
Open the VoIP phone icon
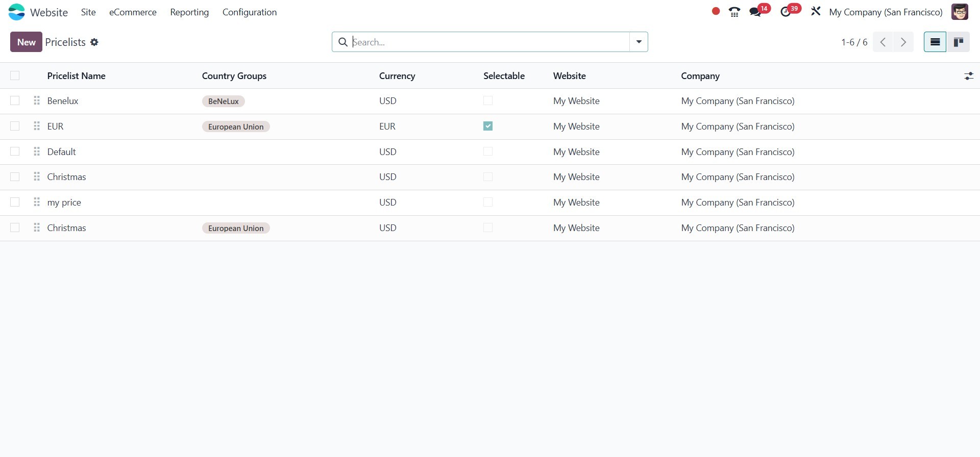pos(734,12)
